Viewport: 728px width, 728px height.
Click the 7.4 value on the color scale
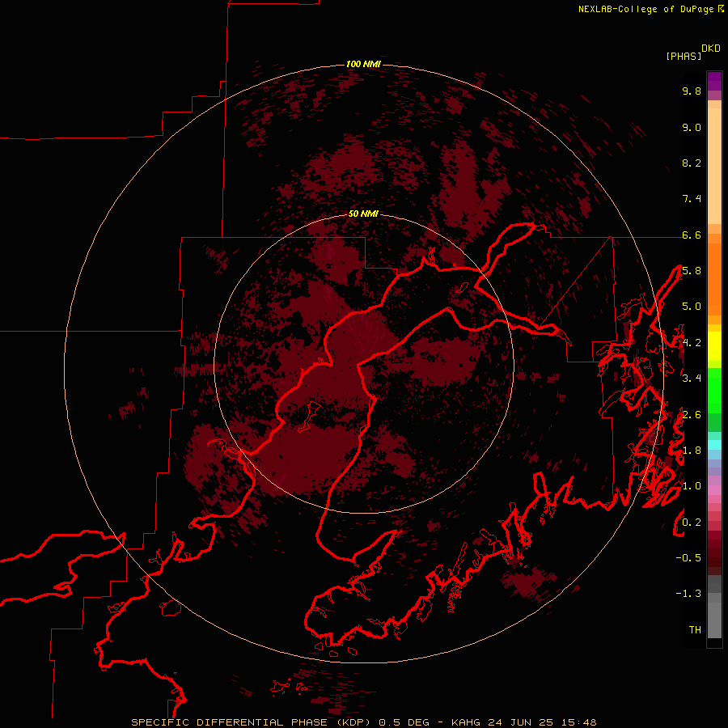(x=692, y=199)
